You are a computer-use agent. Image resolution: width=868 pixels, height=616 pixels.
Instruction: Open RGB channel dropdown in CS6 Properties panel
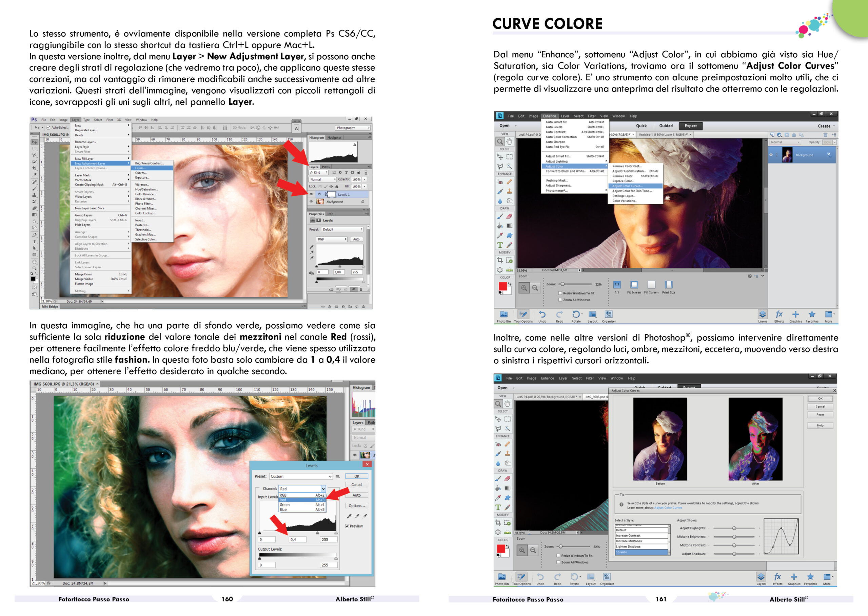coord(332,239)
